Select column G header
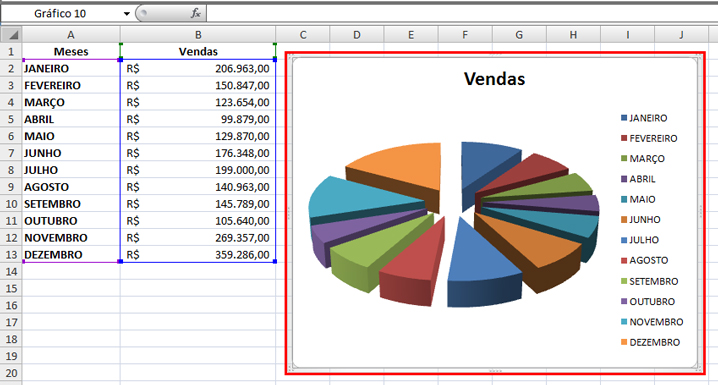Viewport: 718px width, 385px height. (x=519, y=35)
